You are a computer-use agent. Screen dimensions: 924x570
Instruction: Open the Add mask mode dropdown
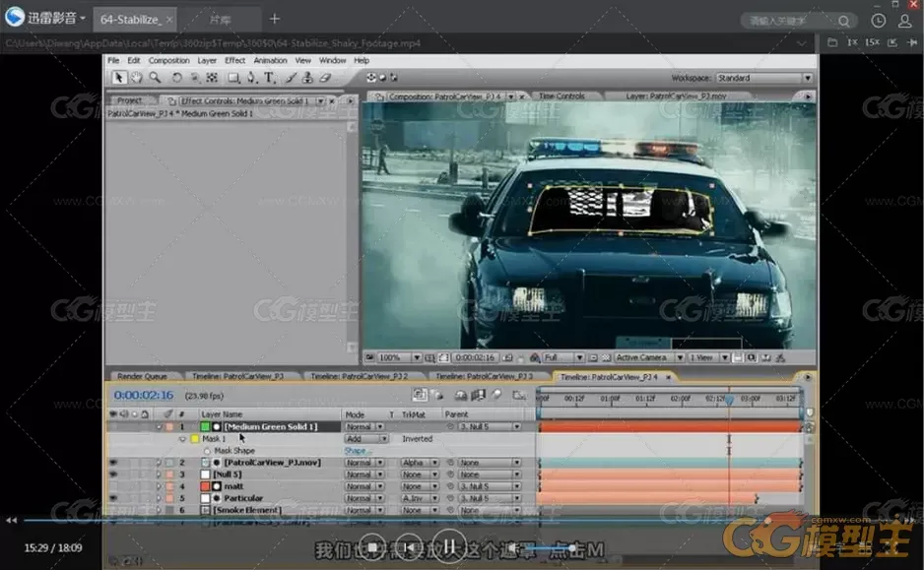[x=366, y=439]
